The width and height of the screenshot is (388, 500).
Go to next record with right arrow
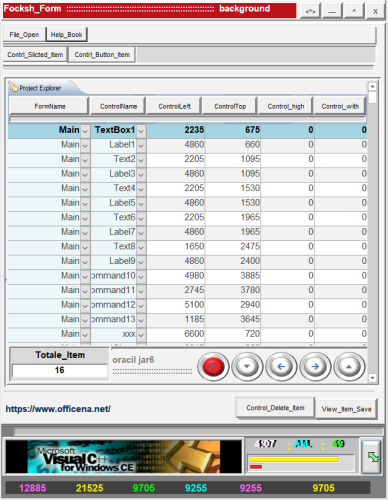(x=315, y=367)
